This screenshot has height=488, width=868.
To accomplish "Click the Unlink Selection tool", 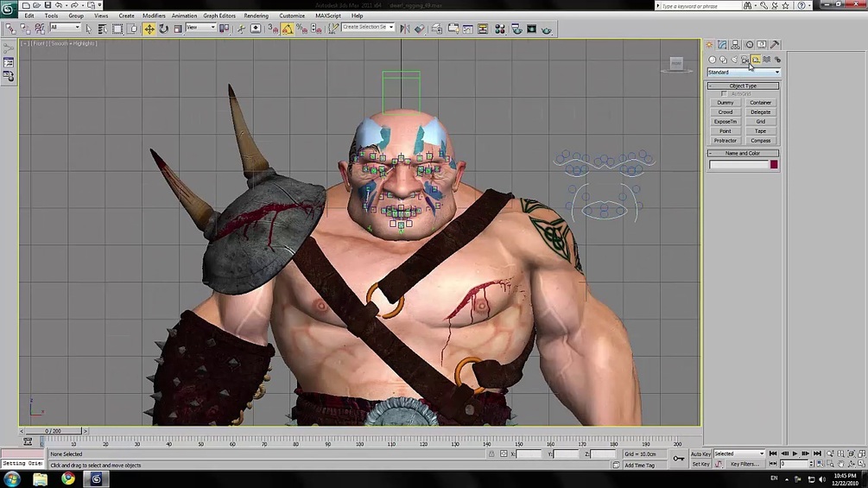I will [x=25, y=29].
